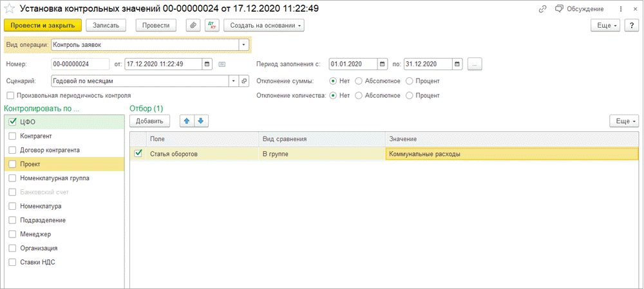Click the Номер input field
Viewport: 644px width, 289px height.
(x=80, y=64)
